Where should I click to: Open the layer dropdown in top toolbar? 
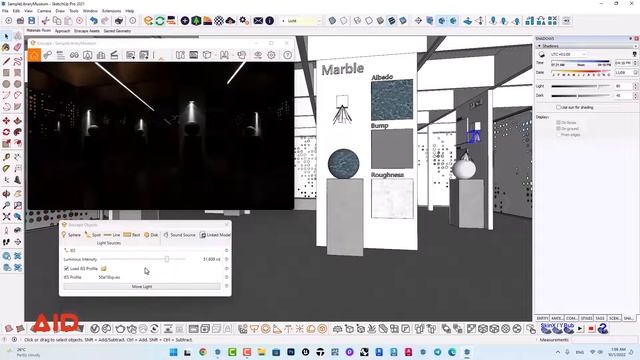coord(302,20)
